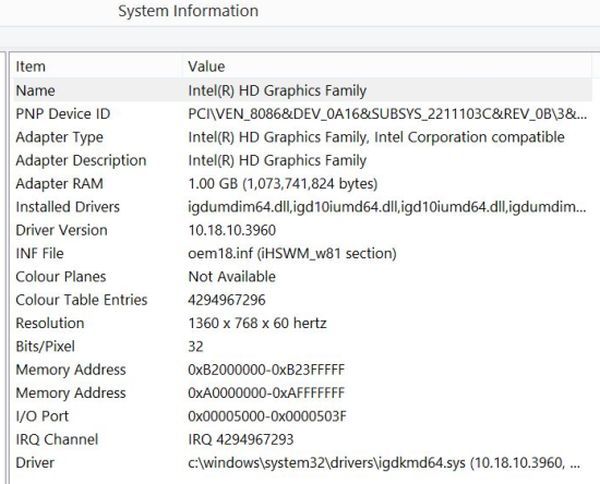This screenshot has width=600, height=484.
Task: Select the Driver igdkmd64.sys row
Action: [302, 463]
